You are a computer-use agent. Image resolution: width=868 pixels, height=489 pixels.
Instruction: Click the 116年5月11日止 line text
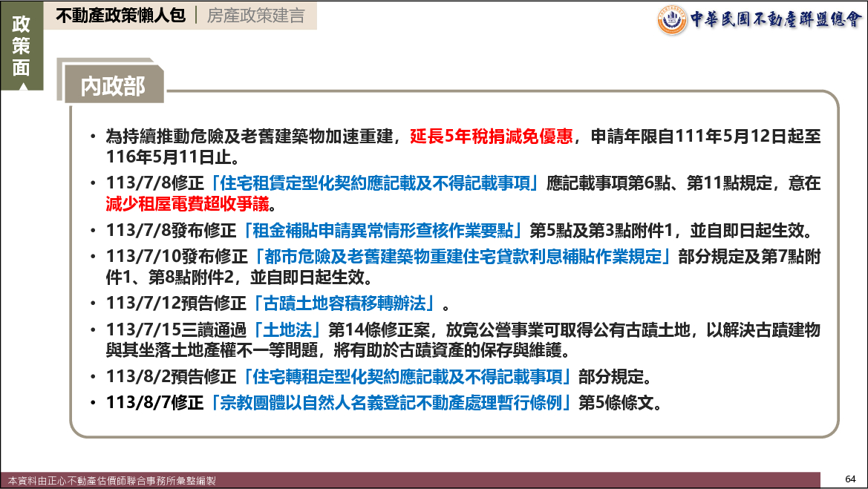(x=172, y=157)
